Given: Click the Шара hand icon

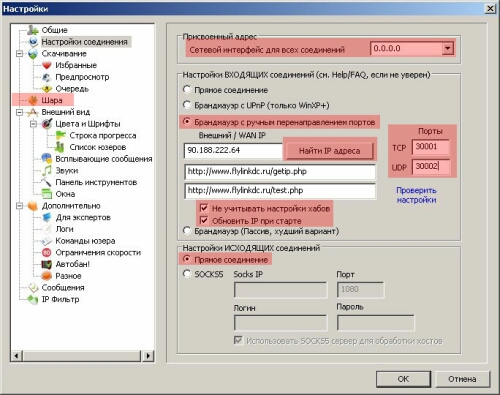Looking at the screenshot, I should (33, 100).
